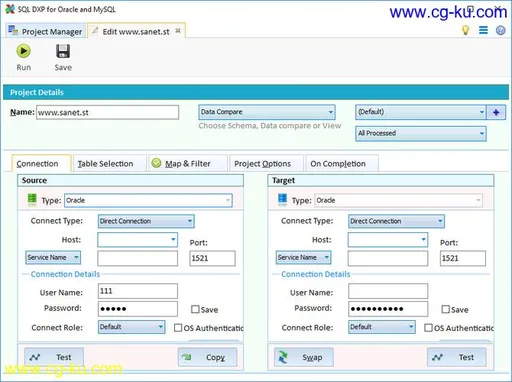Click the Source database type icon
Screen dimensions: 512x382
[x=32, y=200]
